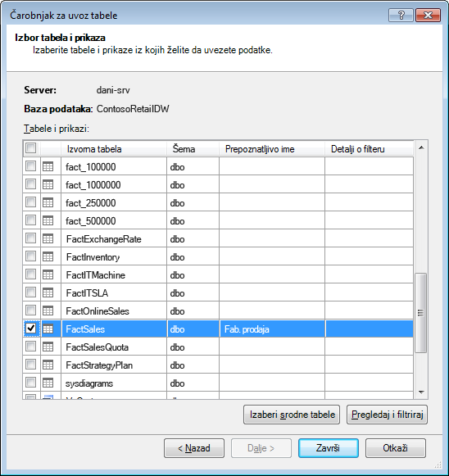Image resolution: width=449 pixels, height=476 pixels.
Task: Close the table import wizard window
Action: coord(428,16)
